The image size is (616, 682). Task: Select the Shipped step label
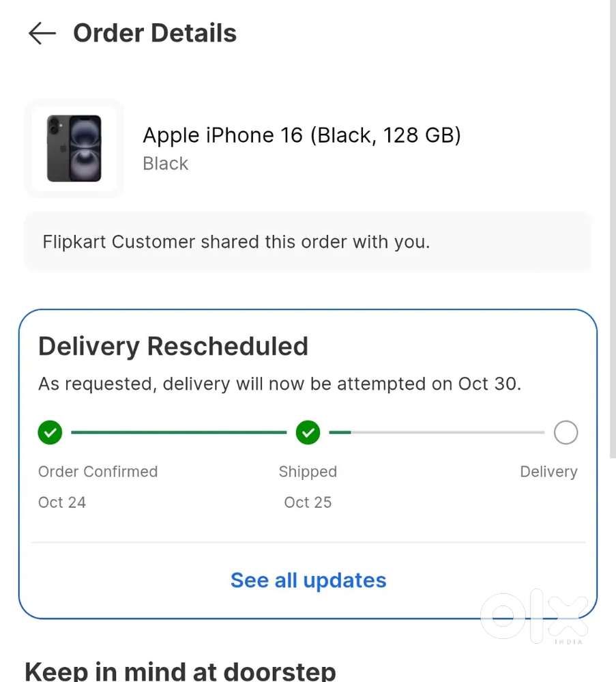[307, 471]
